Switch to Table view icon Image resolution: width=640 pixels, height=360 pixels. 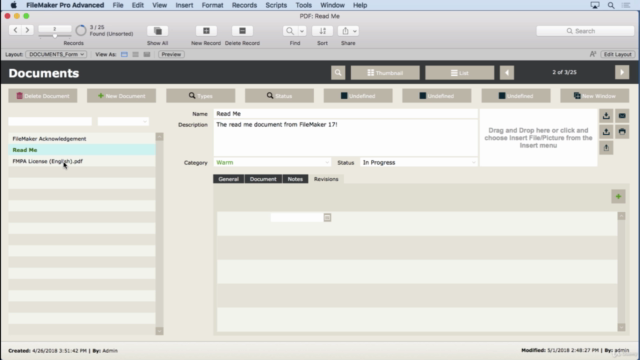147,54
